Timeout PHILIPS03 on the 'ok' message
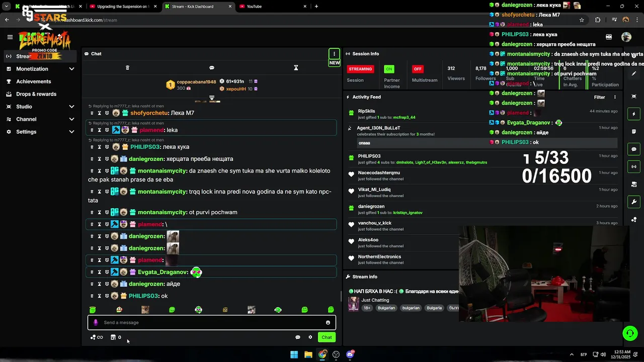The height and width of the screenshot is (362, 644). [99, 296]
